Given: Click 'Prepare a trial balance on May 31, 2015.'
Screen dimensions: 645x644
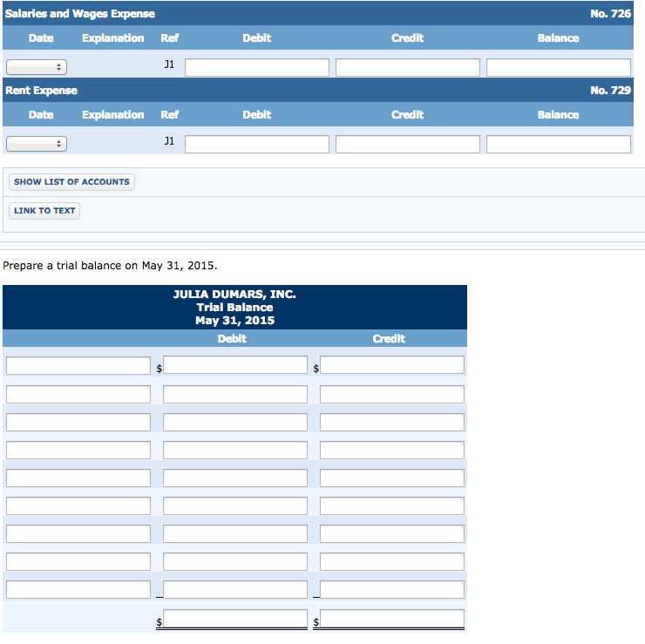Looking at the screenshot, I should pyautogui.click(x=110, y=266).
